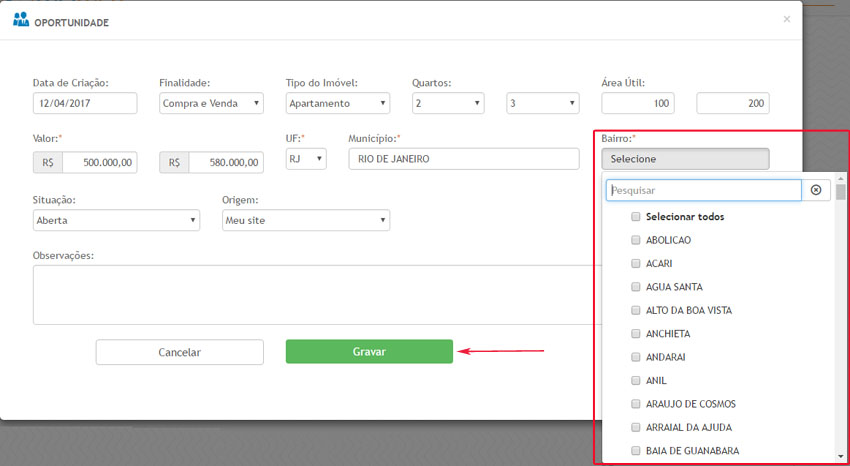Open the Situação dropdown
Image resolution: width=850 pixels, height=466 pixels.
tap(116, 220)
